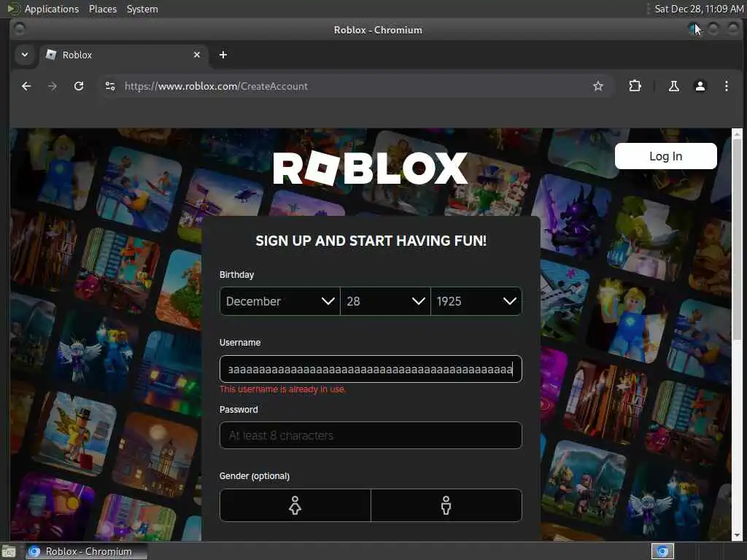View site information icon in address bar

click(110, 86)
